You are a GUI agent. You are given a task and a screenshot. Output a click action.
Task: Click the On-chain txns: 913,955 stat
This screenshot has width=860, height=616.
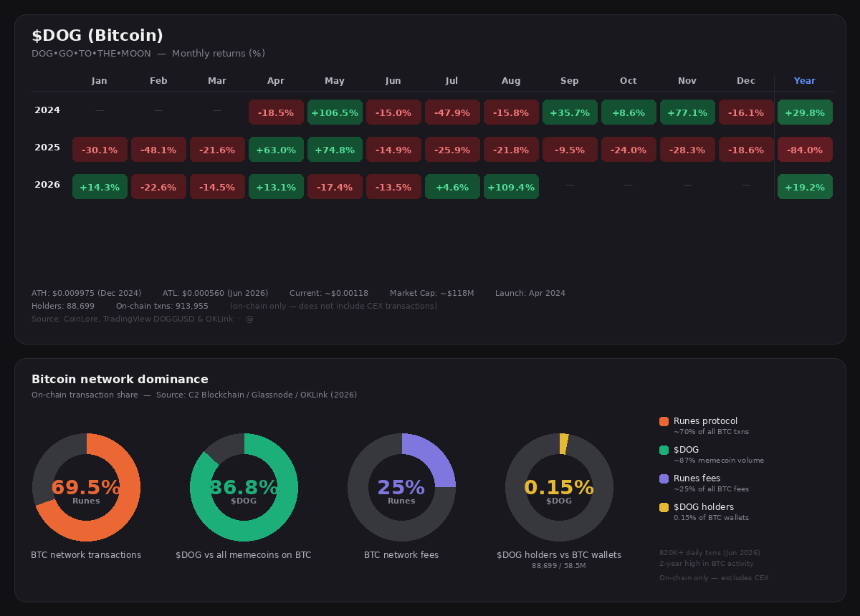coord(162,306)
